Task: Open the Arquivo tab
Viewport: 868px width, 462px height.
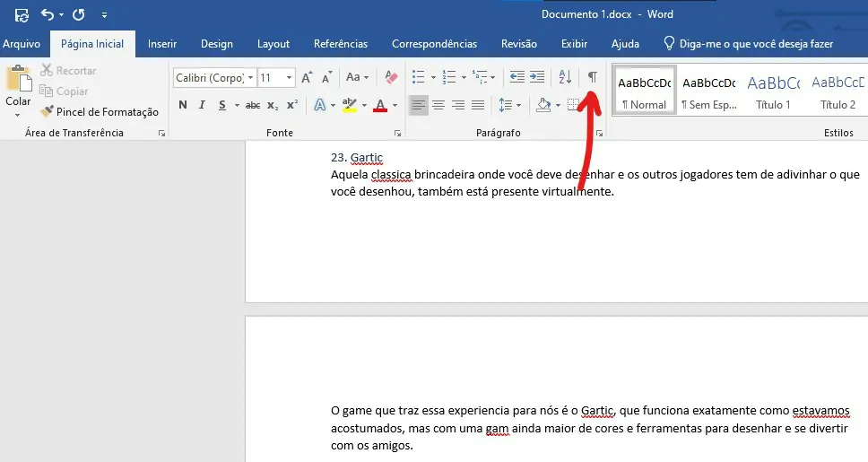Action: coord(21,44)
